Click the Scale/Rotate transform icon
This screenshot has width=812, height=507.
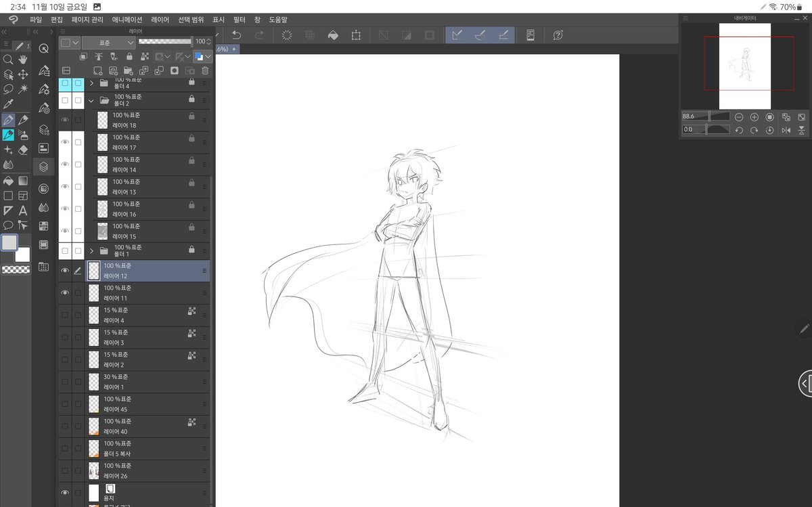pyautogui.click(x=356, y=35)
